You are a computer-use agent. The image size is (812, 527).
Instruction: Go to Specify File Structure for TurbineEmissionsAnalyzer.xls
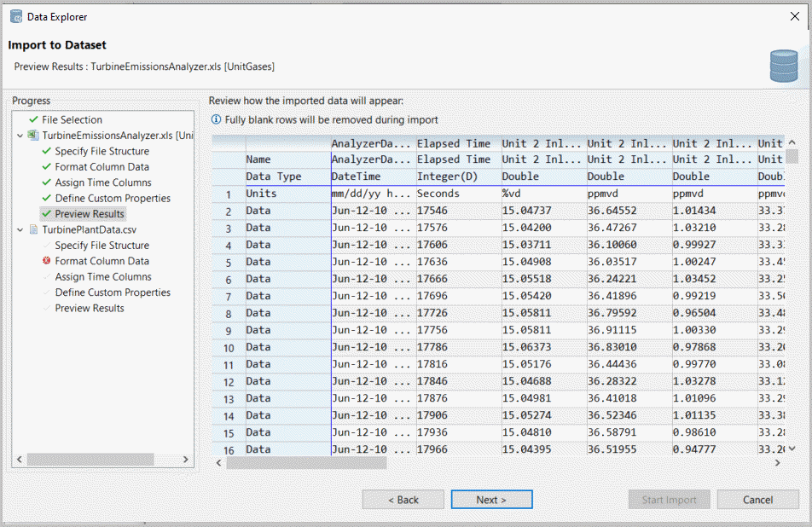pos(101,151)
